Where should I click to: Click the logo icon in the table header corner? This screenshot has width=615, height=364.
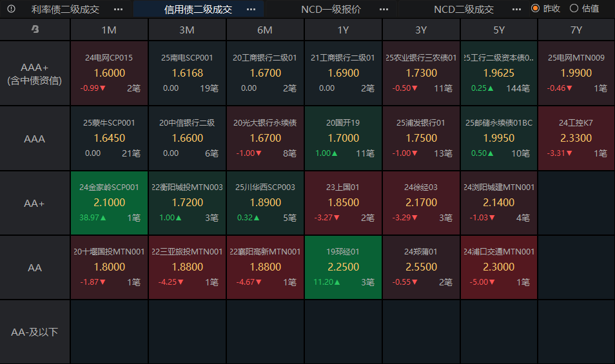pyautogui.click(x=35, y=29)
